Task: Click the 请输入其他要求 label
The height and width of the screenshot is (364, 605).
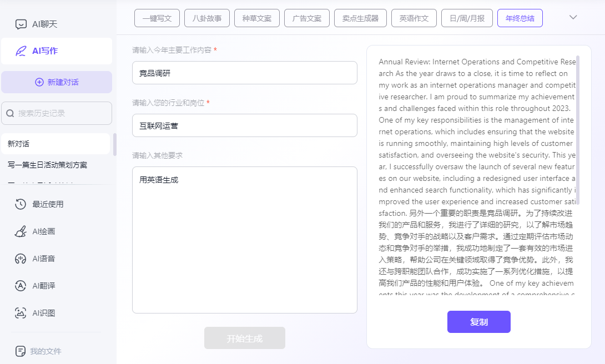Action: pyautogui.click(x=158, y=155)
